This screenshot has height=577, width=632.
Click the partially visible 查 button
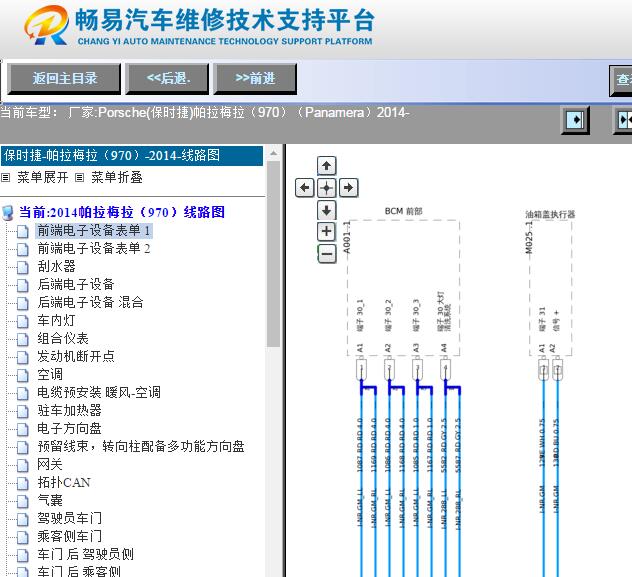(x=621, y=80)
